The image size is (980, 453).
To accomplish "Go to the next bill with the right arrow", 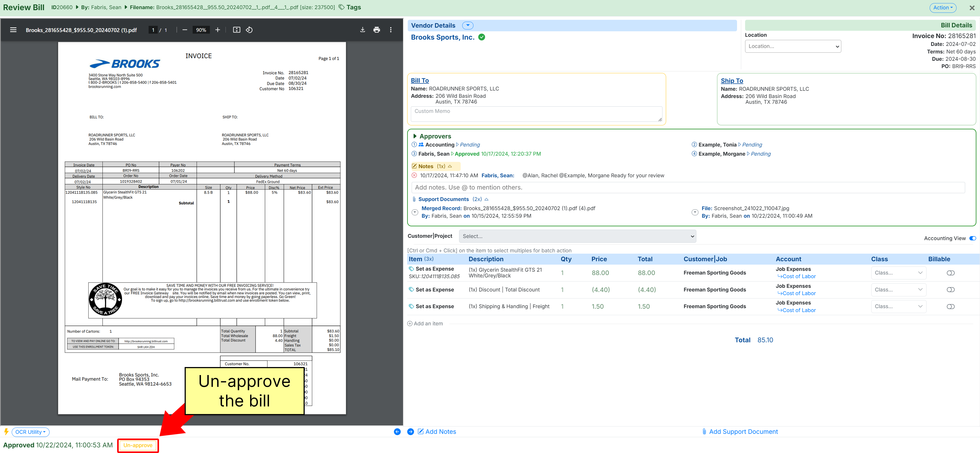I will pos(410,432).
